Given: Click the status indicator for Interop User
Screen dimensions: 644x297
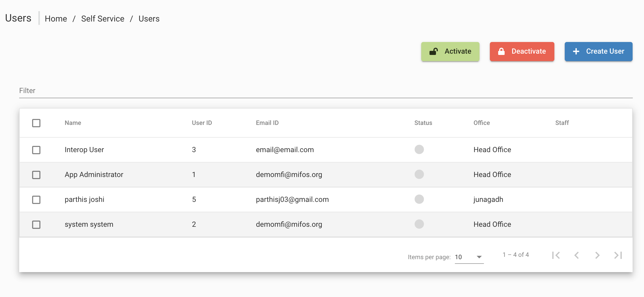Looking at the screenshot, I should click(x=419, y=150).
